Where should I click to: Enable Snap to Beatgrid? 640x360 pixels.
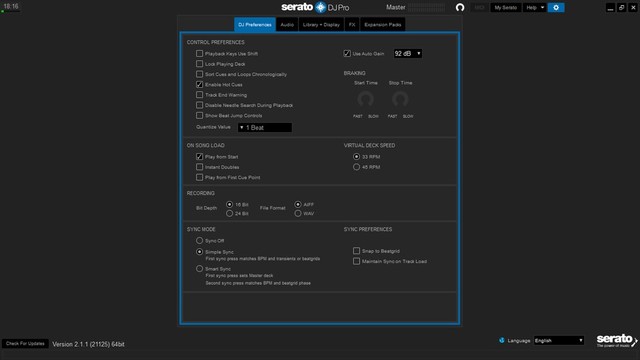(356, 251)
